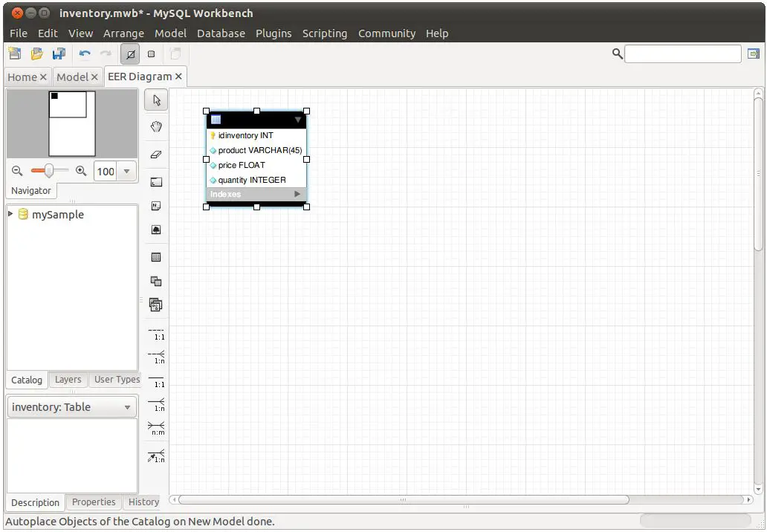The width and height of the screenshot is (767, 532).
Task: Pick the Place New Table tool
Action: click(156, 257)
